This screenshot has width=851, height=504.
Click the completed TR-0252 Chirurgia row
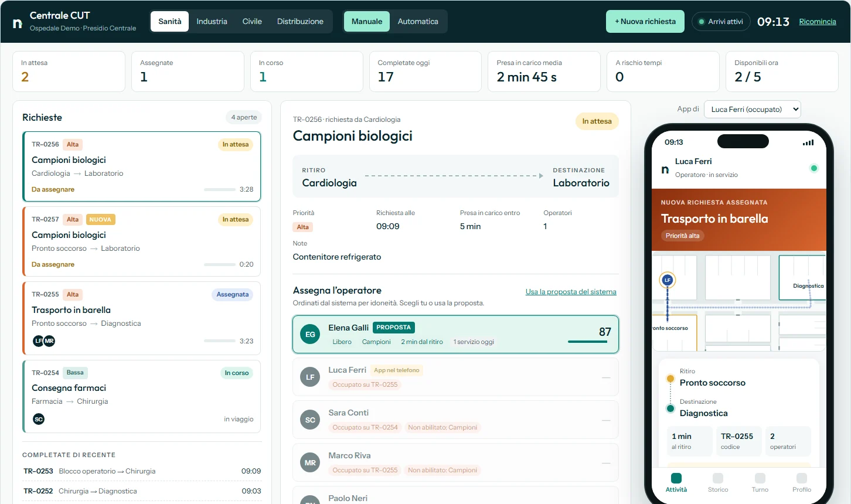[142, 491]
